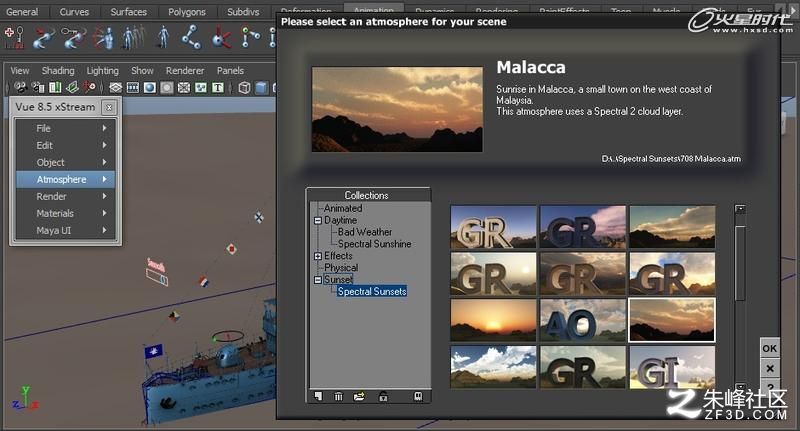Click the image plane icon in panel toolbar
The width and height of the screenshot is (800, 431).
[x=72, y=88]
